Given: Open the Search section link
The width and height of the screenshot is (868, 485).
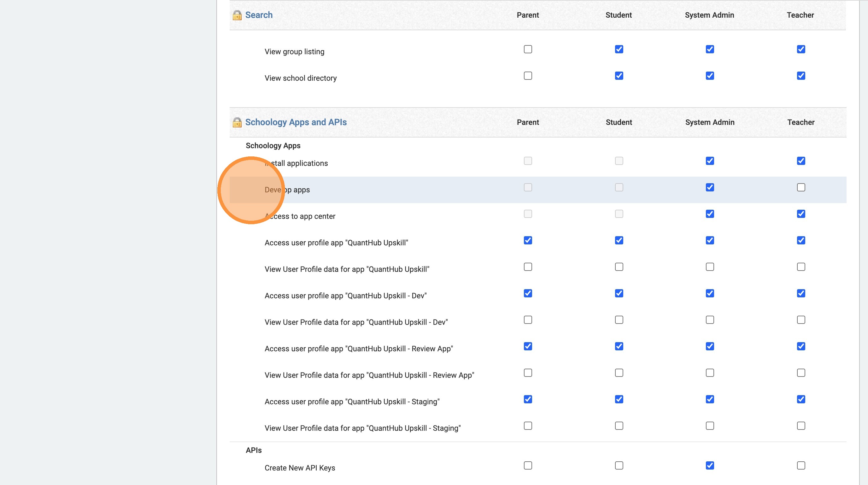Looking at the screenshot, I should [258, 15].
